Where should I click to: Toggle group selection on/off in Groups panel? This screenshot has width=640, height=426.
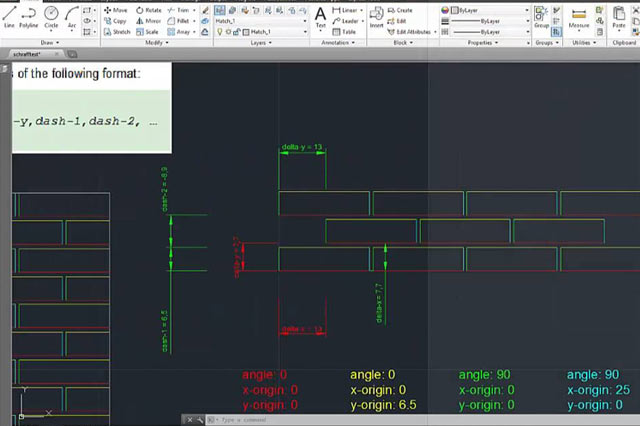coord(557,31)
